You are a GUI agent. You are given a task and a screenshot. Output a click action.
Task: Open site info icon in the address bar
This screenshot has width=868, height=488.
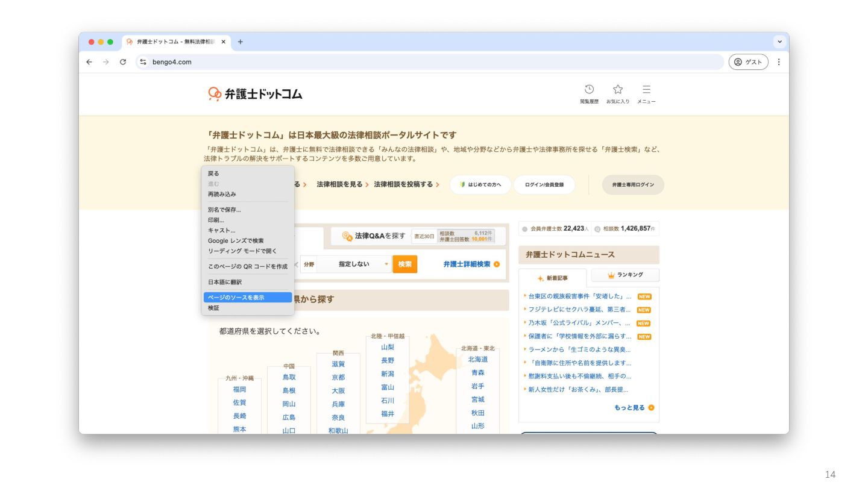pos(143,61)
